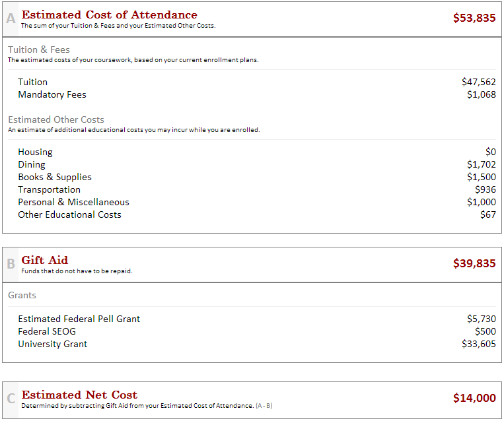
Task: Click the section B letter badge
Action: coord(11,264)
